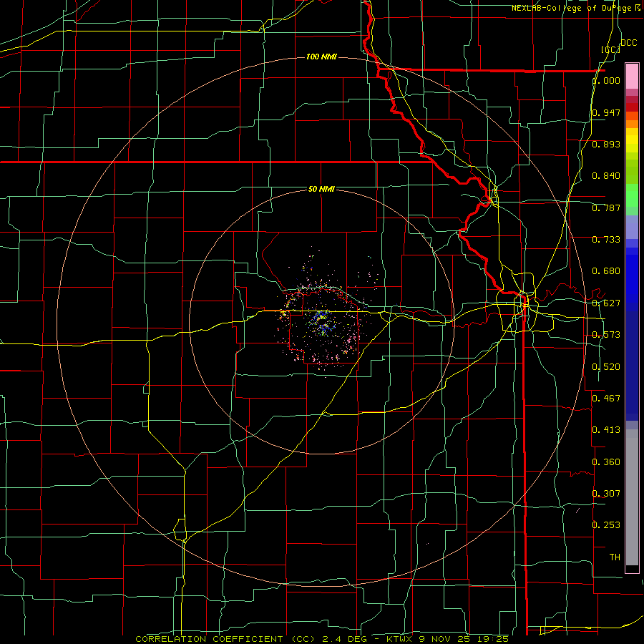The height and width of the screenshot is (644, 644).
Task: Click the Correlation Coefficient caption at the bottom
Action: pyautogui.click(x=322, y=639)
